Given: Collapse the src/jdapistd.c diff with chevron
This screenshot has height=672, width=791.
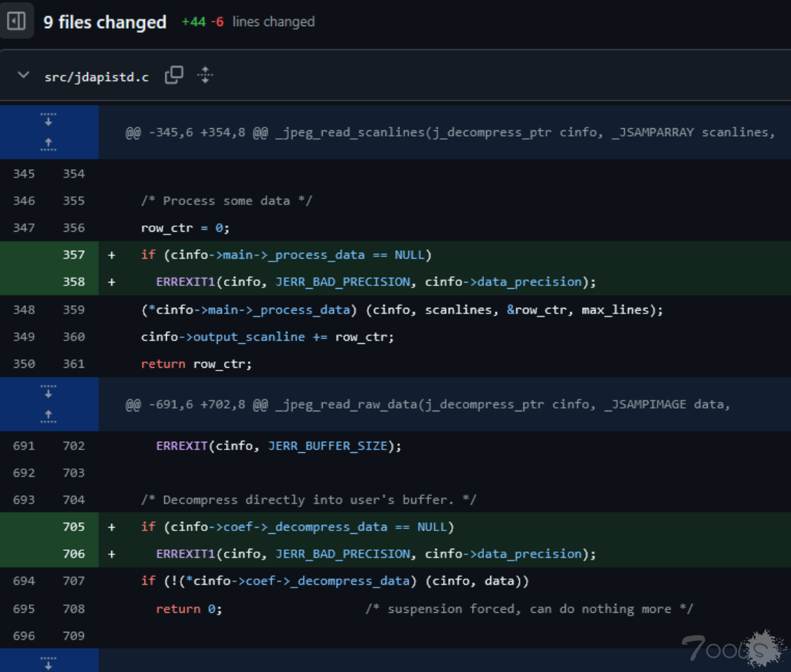Looking at the screenshot, I should coord(23,75).
